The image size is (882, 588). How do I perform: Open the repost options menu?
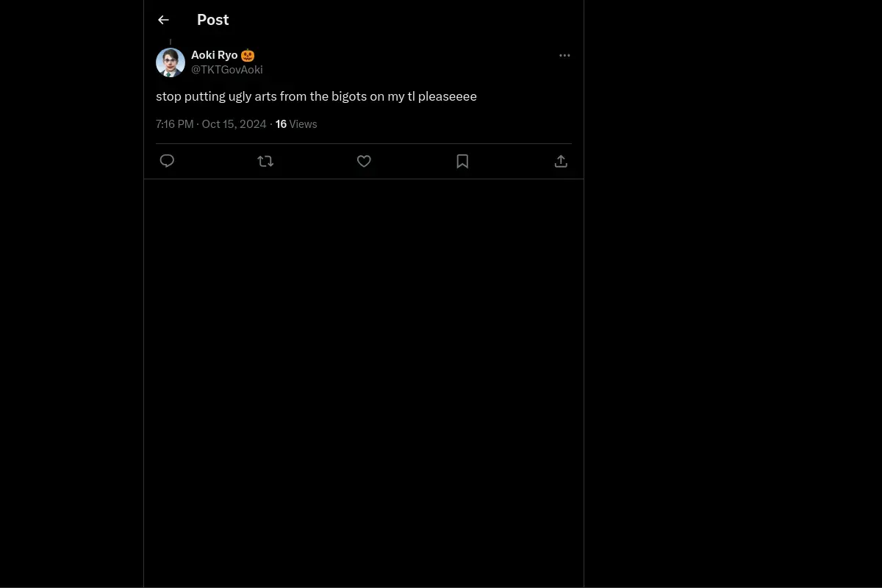coord(265,161)
